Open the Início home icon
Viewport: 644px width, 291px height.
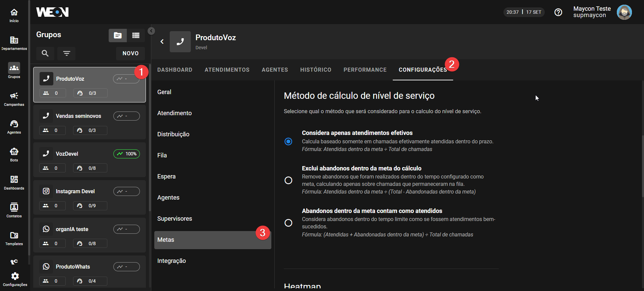(14, 15)
